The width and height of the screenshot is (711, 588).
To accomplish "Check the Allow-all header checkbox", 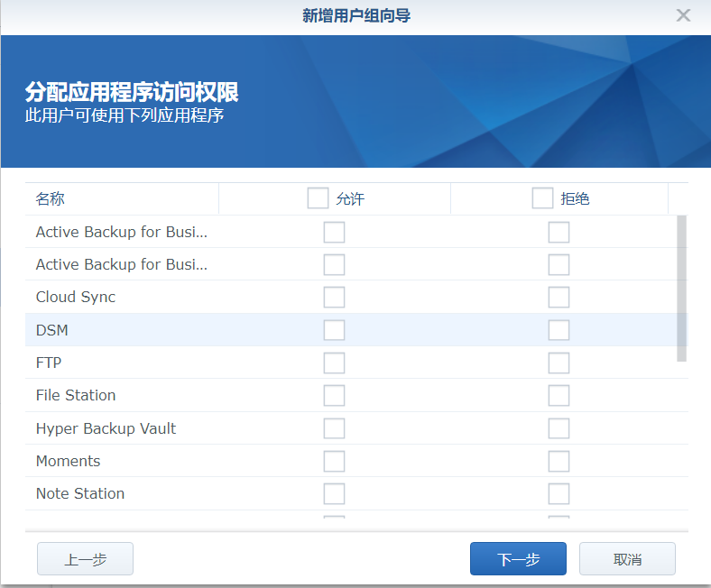I will pos(318,198).
